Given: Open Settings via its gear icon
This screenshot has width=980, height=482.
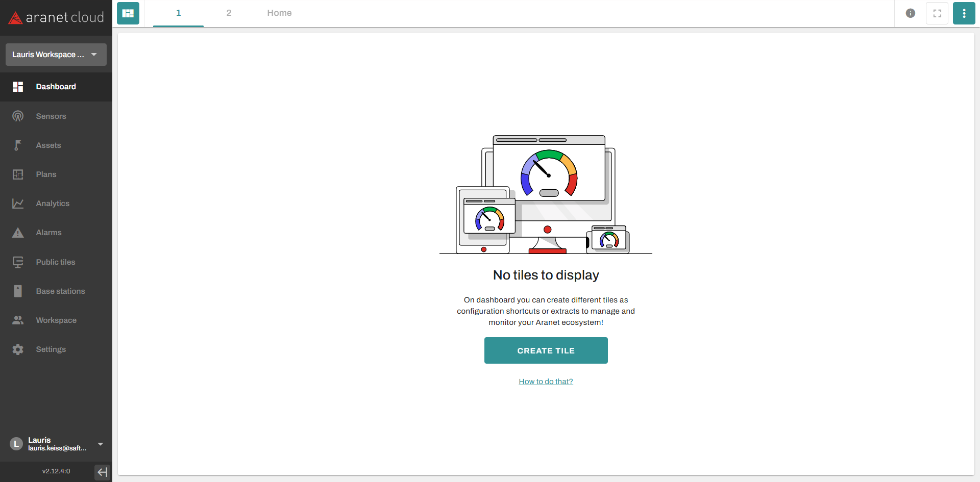Looking at the screenshot, I should tap(18, 349).
